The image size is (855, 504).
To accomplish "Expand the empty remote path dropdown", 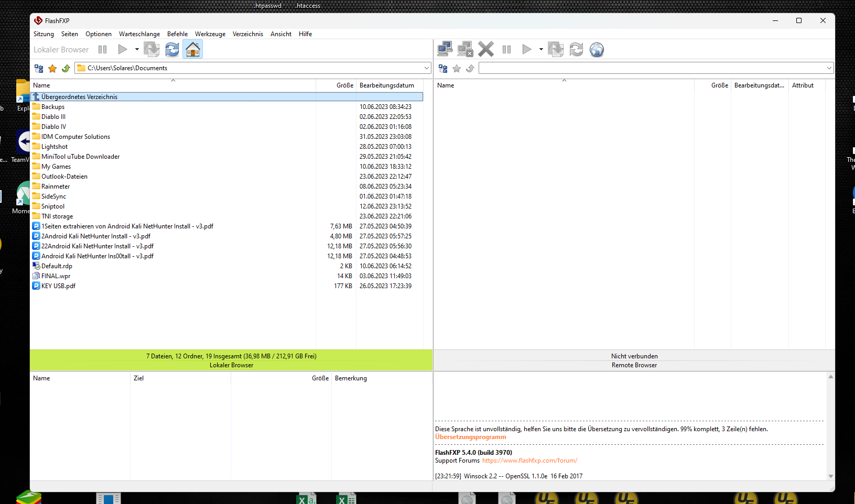I will (829, 68).
